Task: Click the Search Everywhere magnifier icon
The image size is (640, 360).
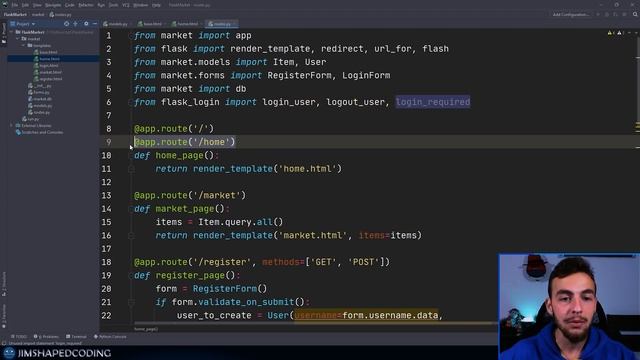Action: tap(635, 14)
